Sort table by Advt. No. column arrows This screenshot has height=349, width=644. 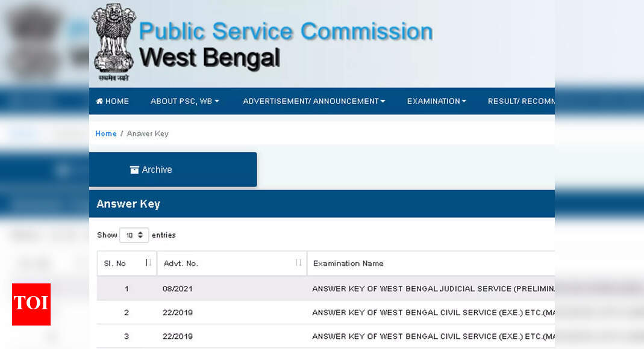299,263
